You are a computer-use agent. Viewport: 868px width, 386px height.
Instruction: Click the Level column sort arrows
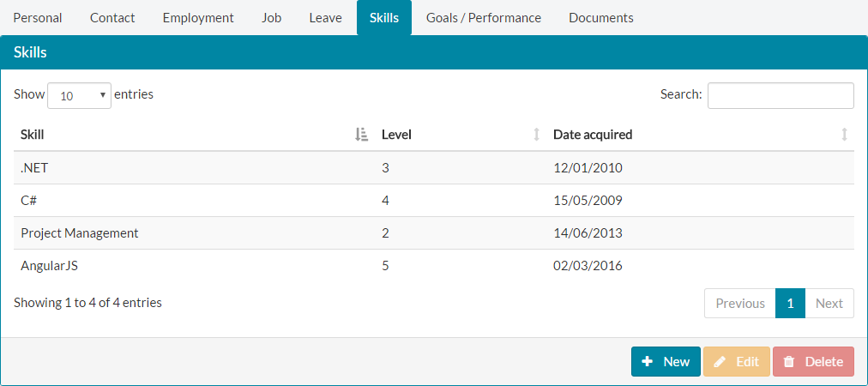tap(537, 134)
